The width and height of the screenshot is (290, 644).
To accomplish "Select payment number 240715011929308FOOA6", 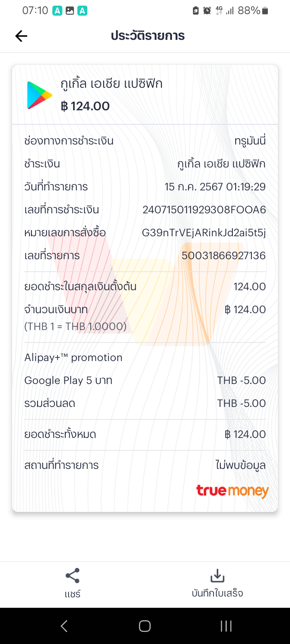I will click(204, 210).
